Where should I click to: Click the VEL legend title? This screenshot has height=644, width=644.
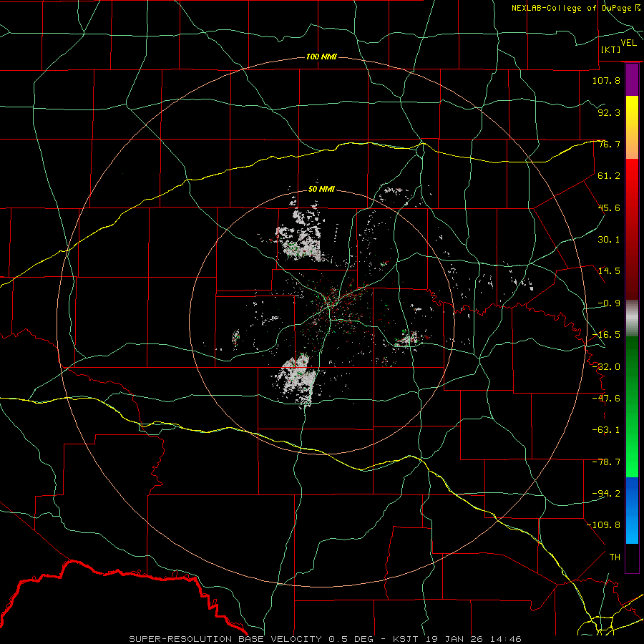coord(628,43)
